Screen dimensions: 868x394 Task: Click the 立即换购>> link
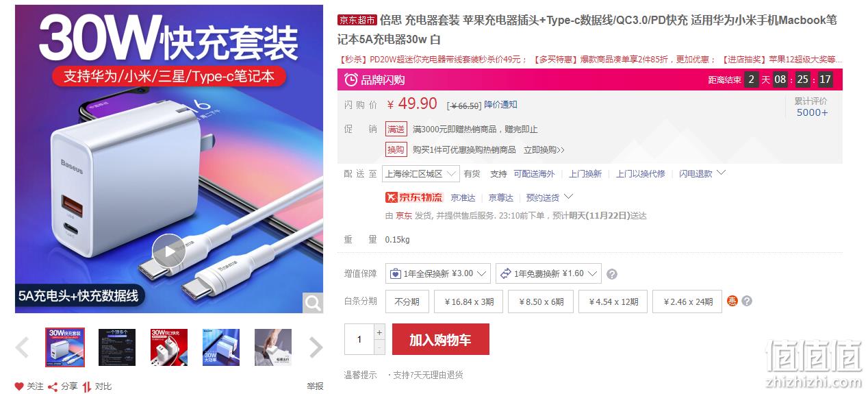(x=544, y=150)
